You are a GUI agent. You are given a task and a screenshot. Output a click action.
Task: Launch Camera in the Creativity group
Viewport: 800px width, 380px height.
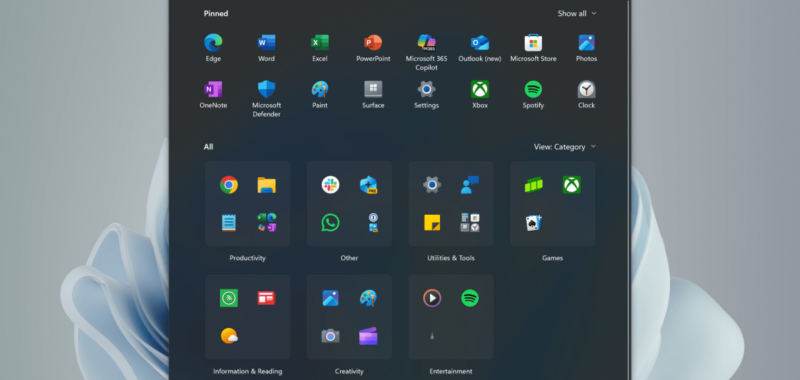pyautogui.click(x=330, y=336)
